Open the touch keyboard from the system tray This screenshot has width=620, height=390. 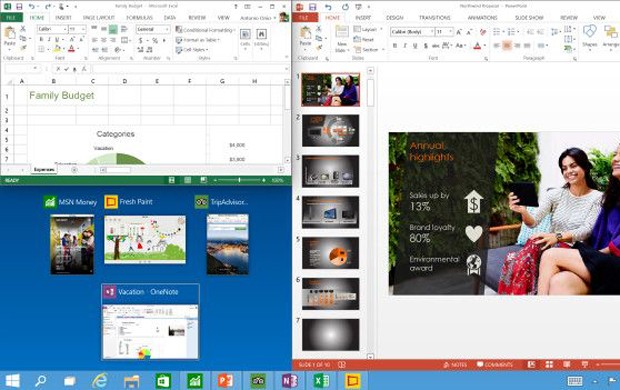coord(575,381)
